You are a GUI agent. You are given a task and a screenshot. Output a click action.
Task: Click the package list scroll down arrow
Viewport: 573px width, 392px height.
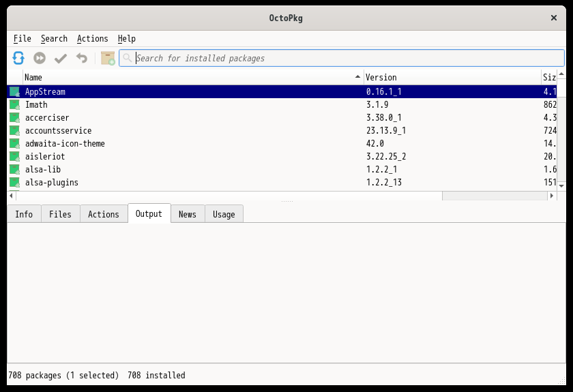point(561,186)
